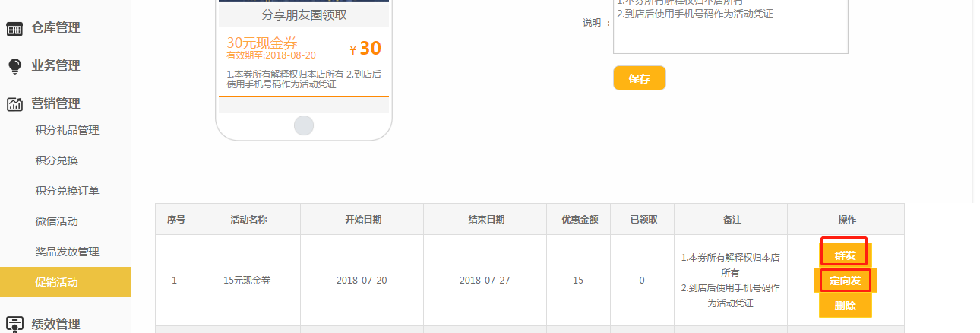The height and width of the screenshot is (333, 980).
Task: Select the highlighted 促销活动 item
Action: [57, 282]
